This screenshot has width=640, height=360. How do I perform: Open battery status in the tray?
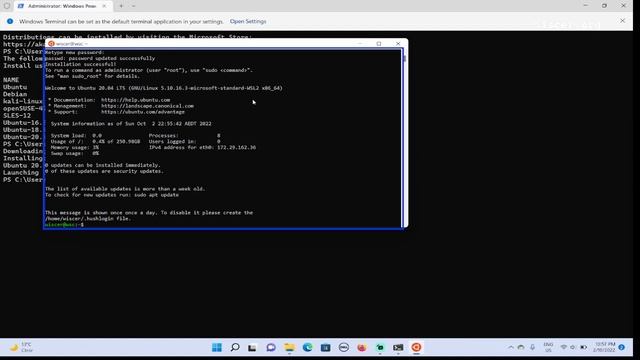point(584,347)
